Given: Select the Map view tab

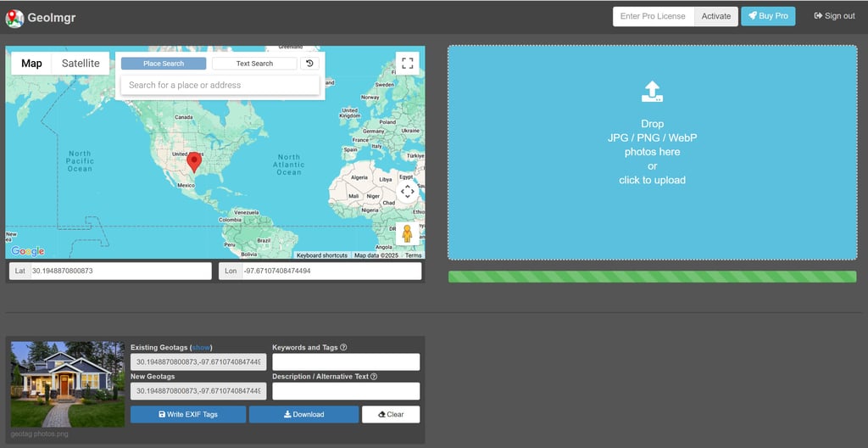Looking at the screenshot, I should pyautogui.click(x=31, y=63).
